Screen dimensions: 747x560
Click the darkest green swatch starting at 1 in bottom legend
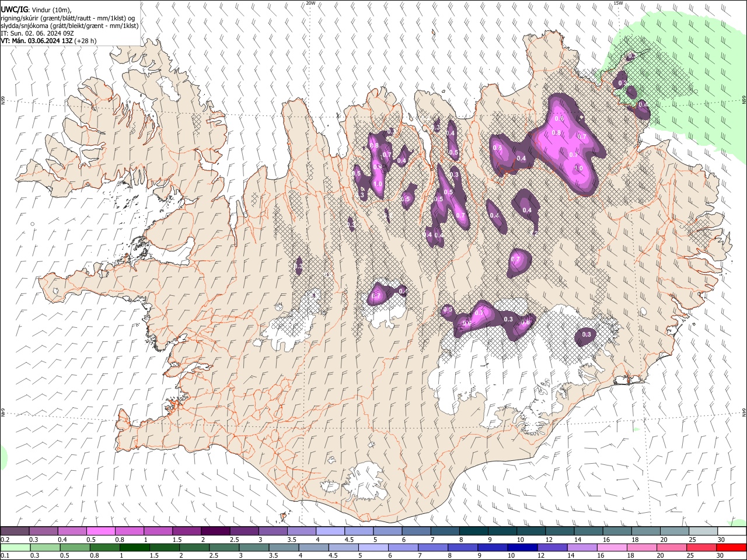tap(134, 547)
